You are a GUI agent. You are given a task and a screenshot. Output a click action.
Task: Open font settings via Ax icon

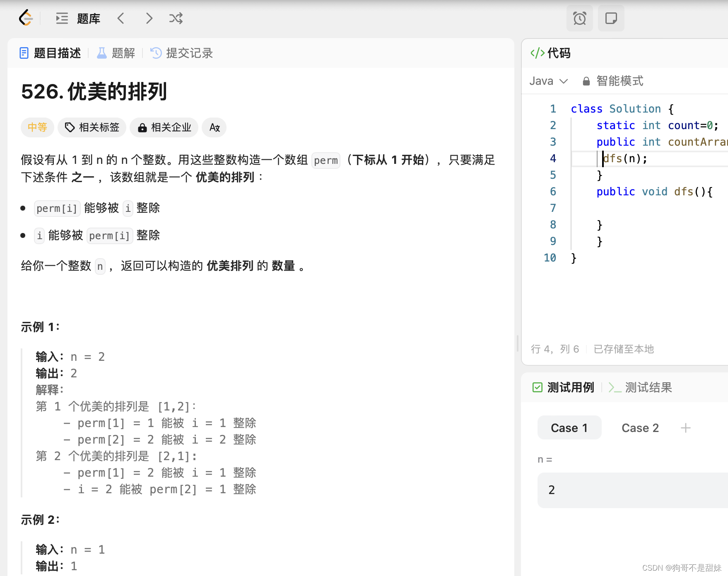tap(214, 127)
